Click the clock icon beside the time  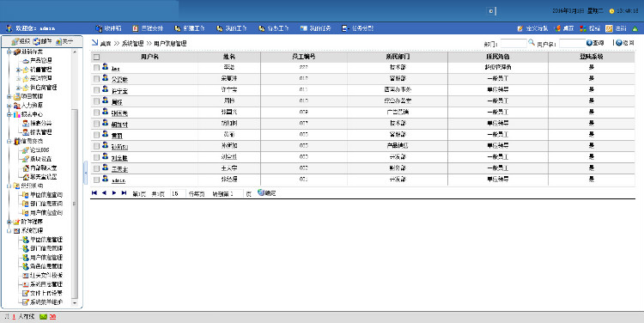click(x=611, y=11)
